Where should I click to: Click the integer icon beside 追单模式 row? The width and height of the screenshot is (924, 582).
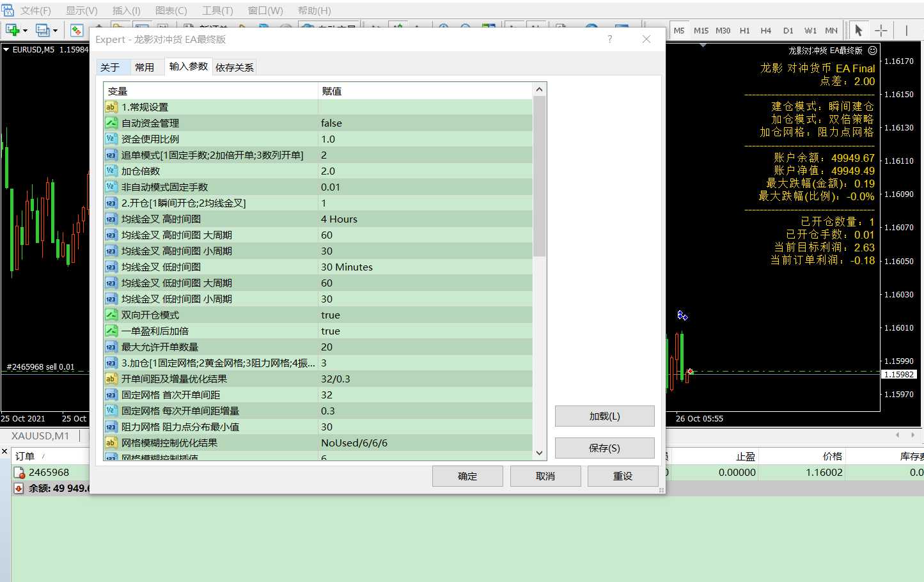click(111, 155)
